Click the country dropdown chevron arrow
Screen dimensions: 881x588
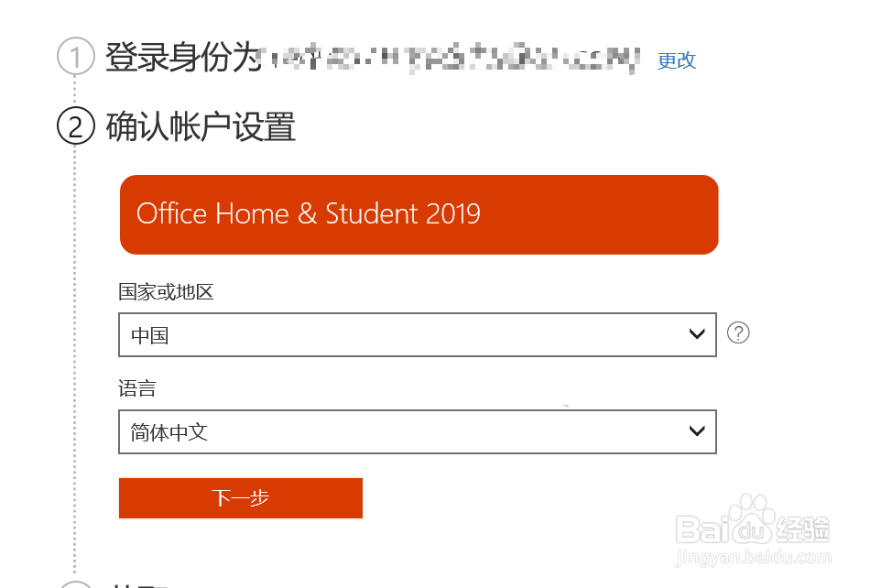click(697, 335)
